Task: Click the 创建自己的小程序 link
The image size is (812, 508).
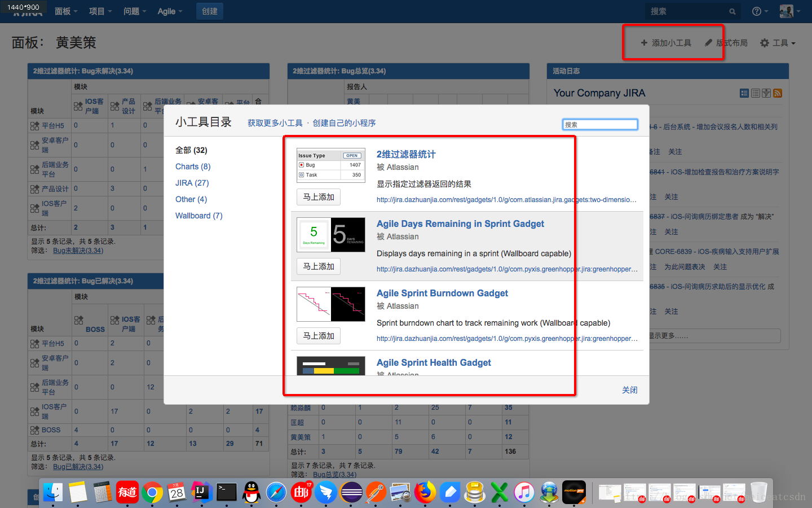Action: click(x=344, y=123)
